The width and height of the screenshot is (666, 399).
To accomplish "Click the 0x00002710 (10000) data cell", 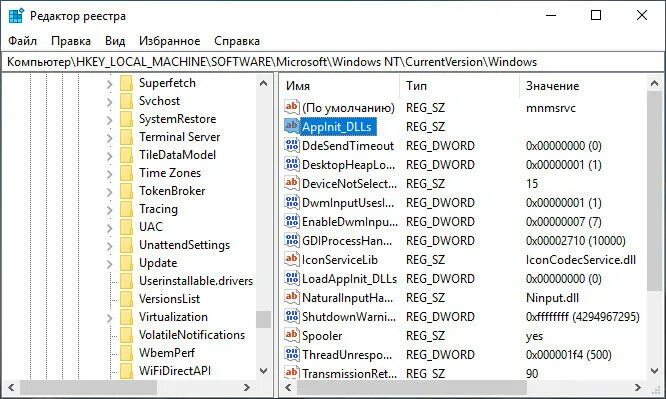I will click(x=576, y=241).
